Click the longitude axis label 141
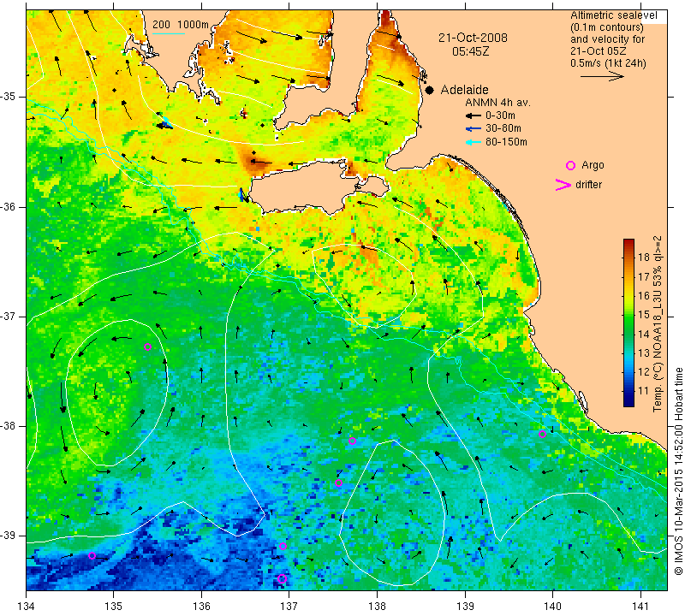Viewport: 685px width, 616px height. (x=640, y=606)
